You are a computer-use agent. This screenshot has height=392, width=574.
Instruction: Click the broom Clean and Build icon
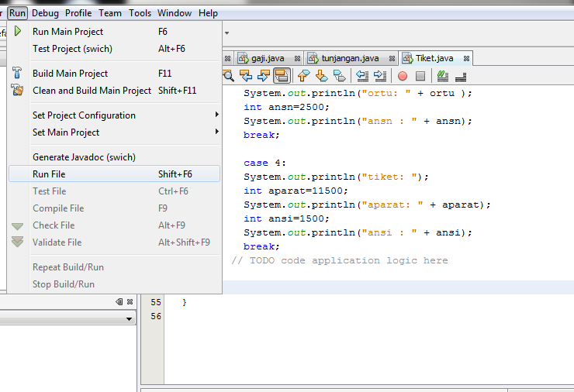(x=17, y=90)
